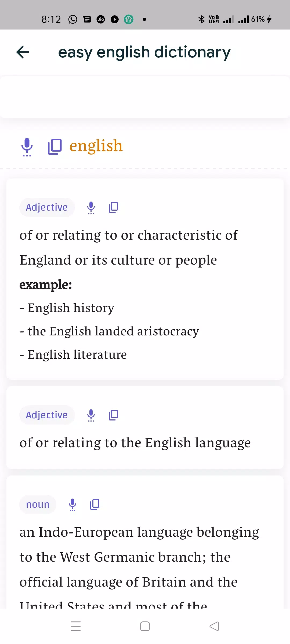Copy the first Adjective definition
This screenshot has width=290, height=644.
point(113,207)
